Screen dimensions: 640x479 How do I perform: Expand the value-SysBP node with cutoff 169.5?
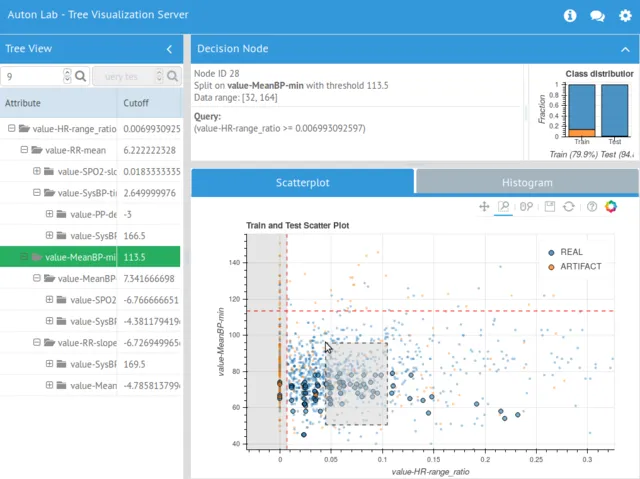coord(49,364)
